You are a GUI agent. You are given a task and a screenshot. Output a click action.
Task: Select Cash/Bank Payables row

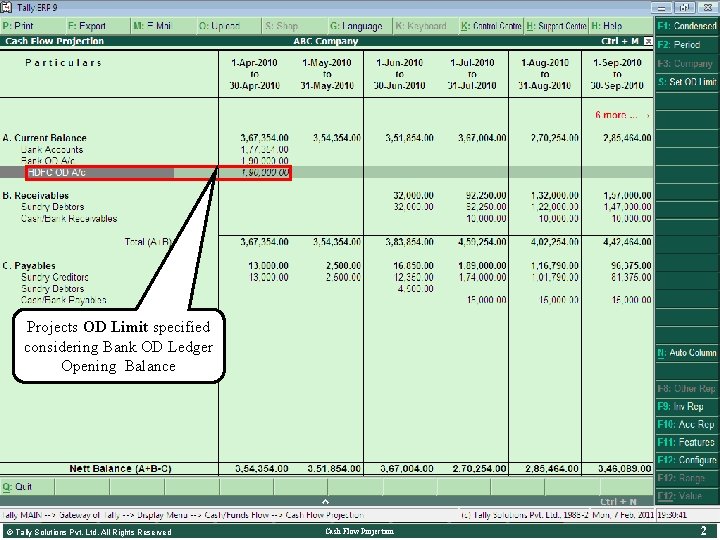pos(63,300)
